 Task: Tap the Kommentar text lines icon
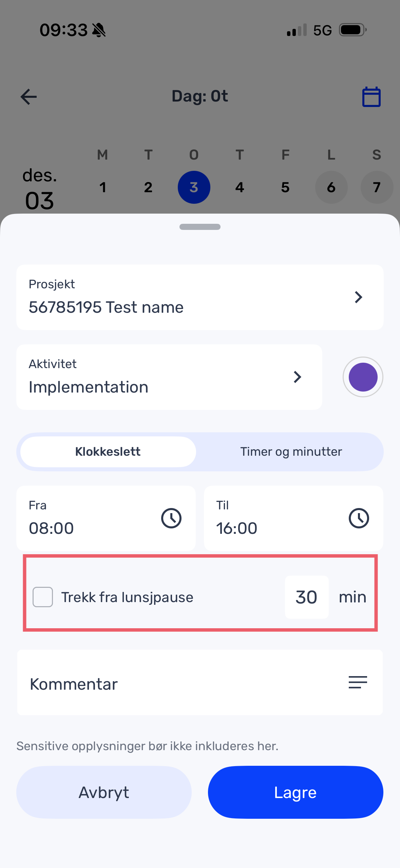point(358,682)
